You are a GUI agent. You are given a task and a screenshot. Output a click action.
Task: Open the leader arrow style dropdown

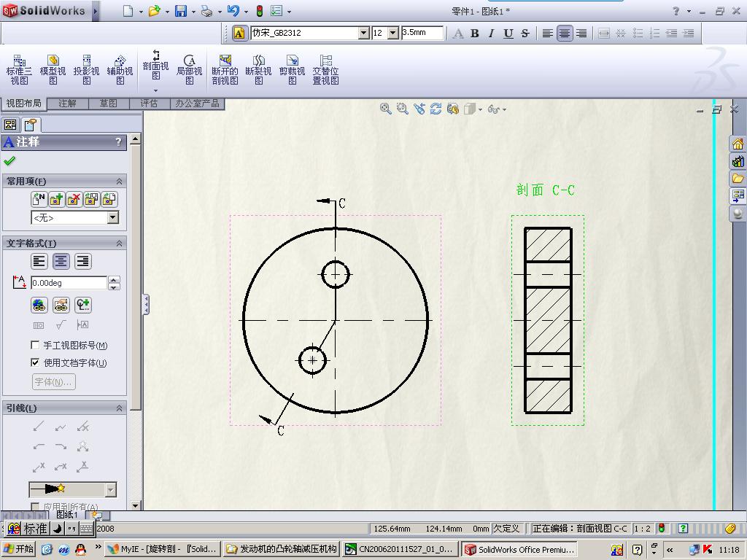(111, 489)
